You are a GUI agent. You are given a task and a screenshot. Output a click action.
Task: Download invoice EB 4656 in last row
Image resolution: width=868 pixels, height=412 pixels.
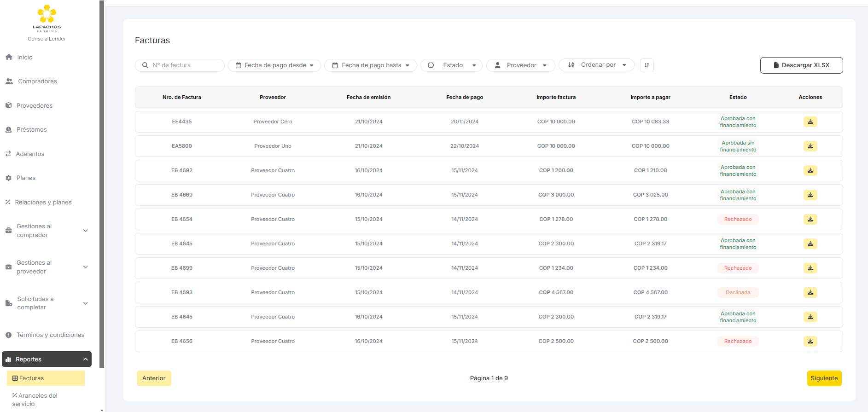[x=810, y=341]
